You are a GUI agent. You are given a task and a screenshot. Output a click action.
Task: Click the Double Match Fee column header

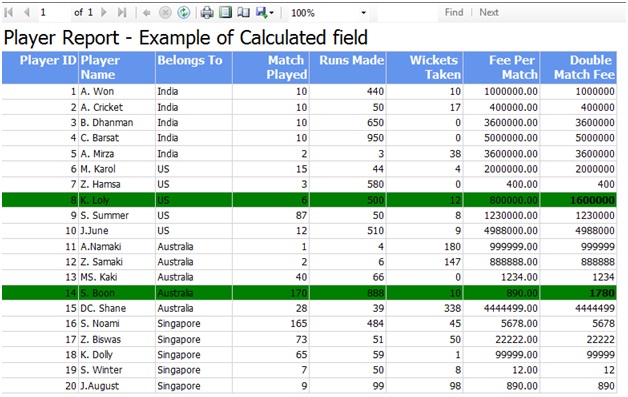(x=578, y=67)
